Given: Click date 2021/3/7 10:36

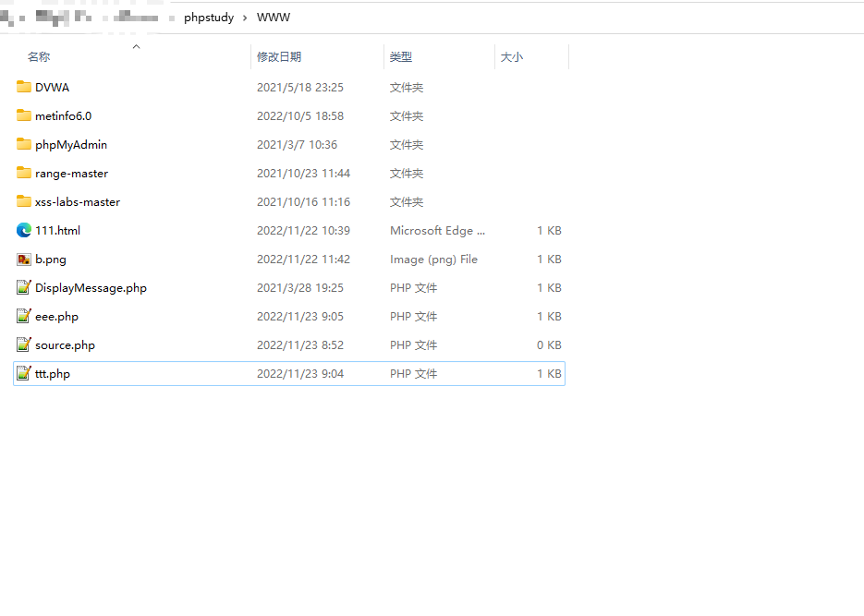Looking at the screenshot, I should (x=297, y=145).
